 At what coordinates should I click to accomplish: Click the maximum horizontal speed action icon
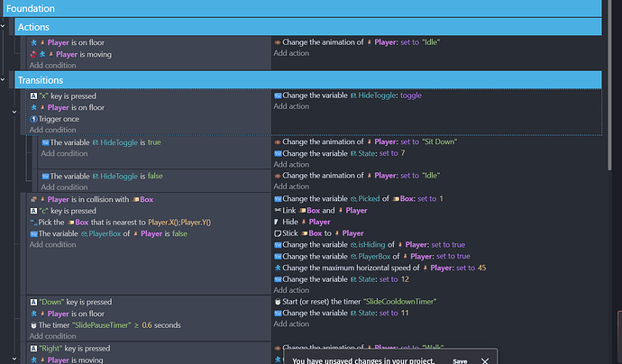(278, 268)
